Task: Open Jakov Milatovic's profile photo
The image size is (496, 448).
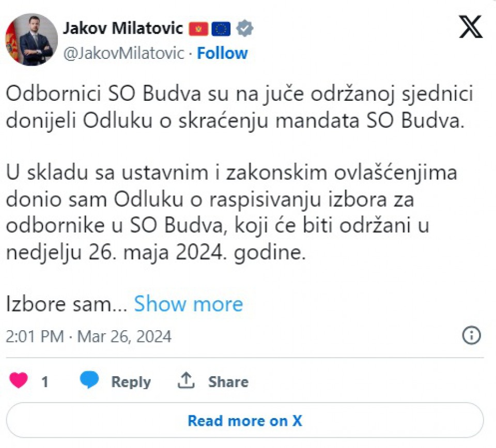Action: pos(32,40)
